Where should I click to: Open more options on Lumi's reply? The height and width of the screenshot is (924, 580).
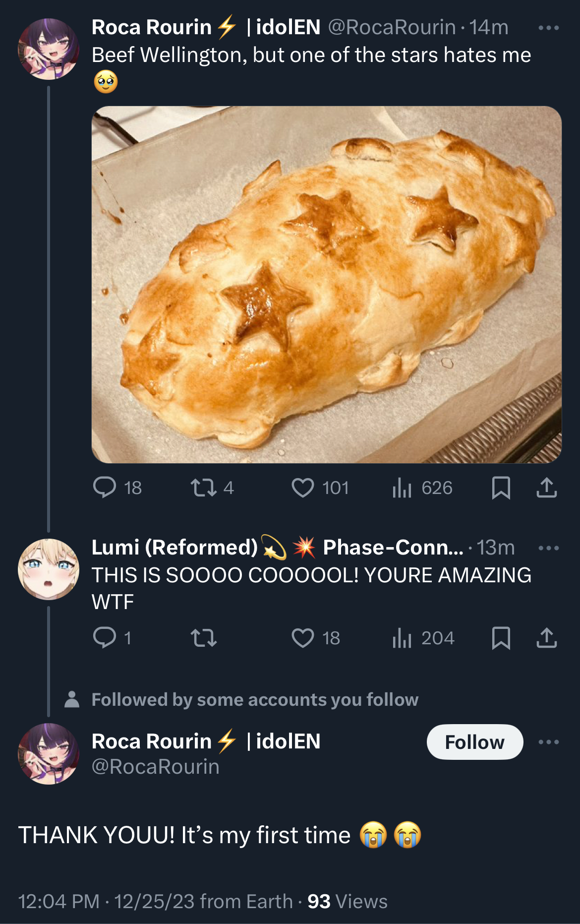[548, 548]
